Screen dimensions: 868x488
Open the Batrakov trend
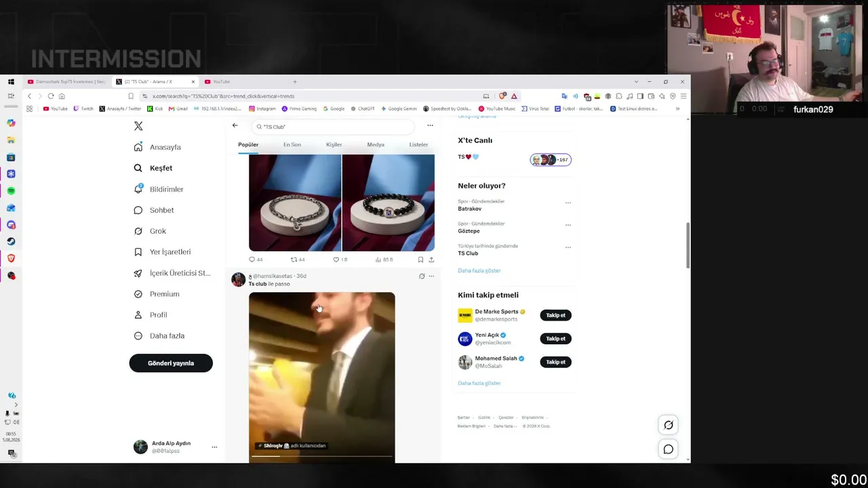pyautogui.click(x=470, y=209)
